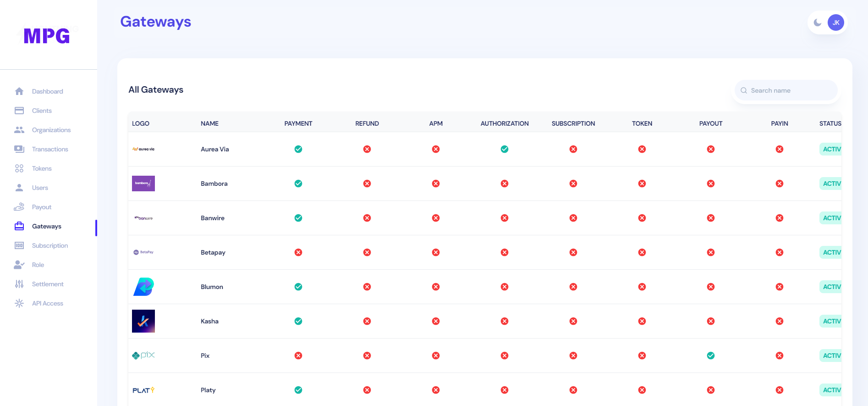The height and width of the screenshot is (406, 868).
Task: Click the Transactions cash icon
Action: coord(19,149)
